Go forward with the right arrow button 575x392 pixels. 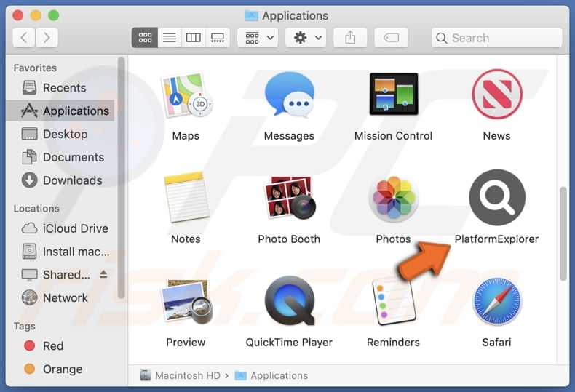click(x=47, y=37)
